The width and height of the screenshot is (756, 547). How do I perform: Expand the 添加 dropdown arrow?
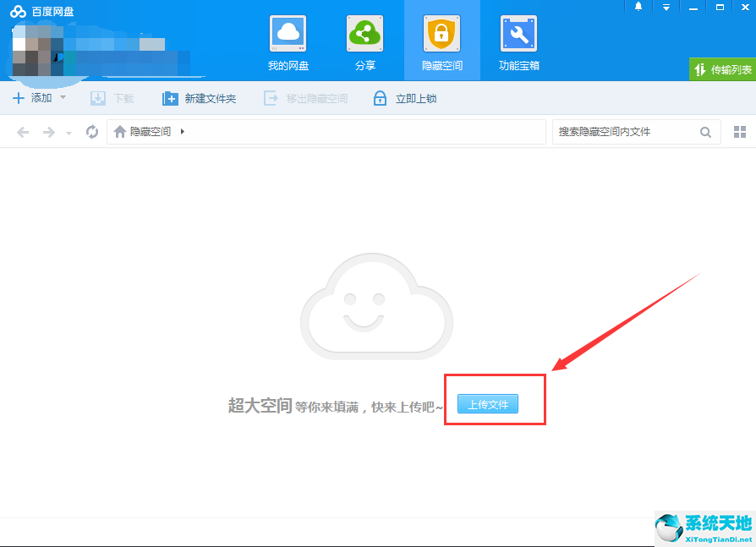click(63, 98)
